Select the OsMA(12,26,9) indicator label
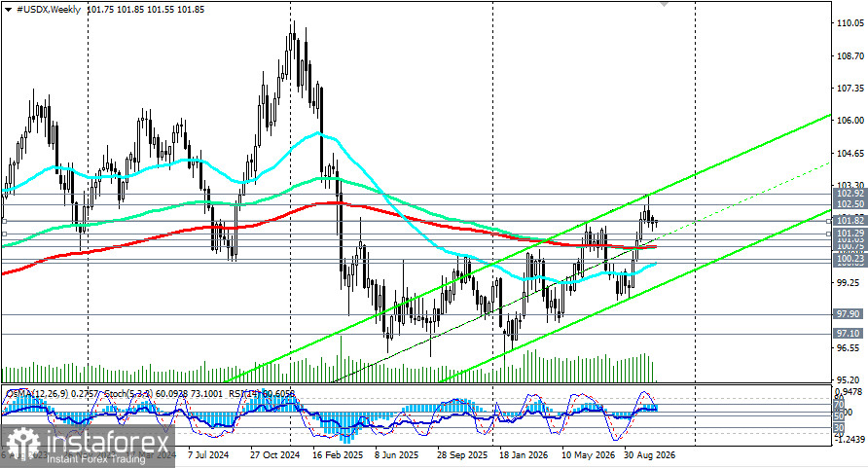This screenshot has width=868, height=468. tap(37, 393)
